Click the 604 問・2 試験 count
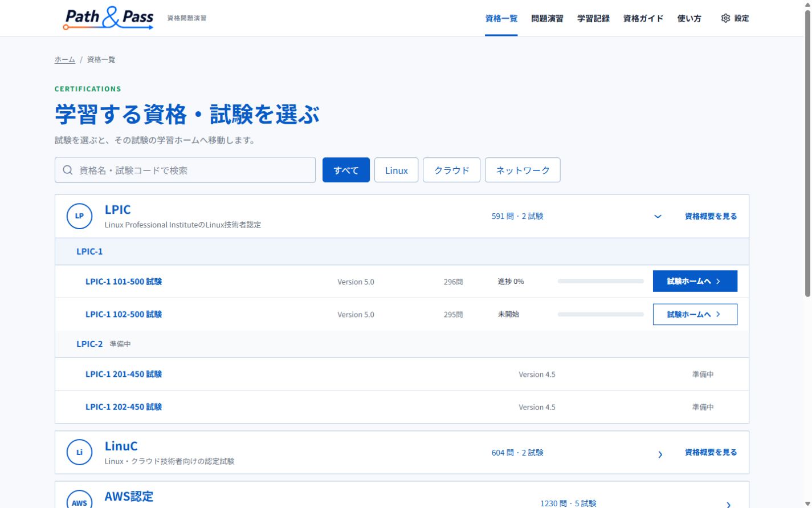Viewport: 812px width, 508px height. point(517,453)
